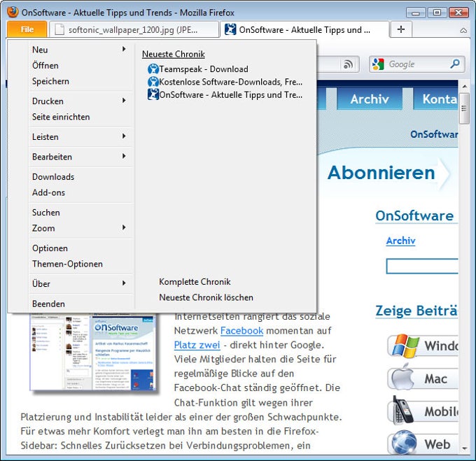Click the page scrollbar down arrow

[x=464, y=448]
